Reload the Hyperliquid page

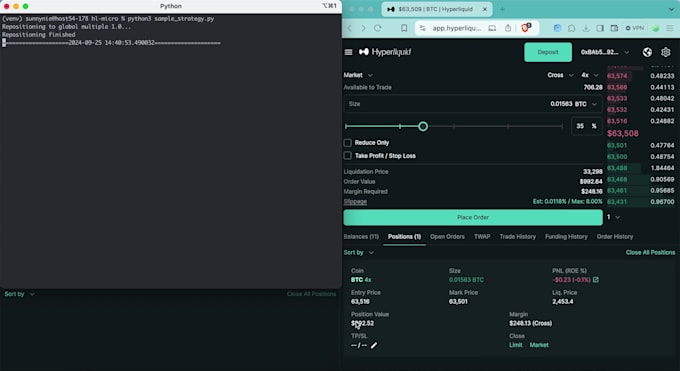pyautogui.click(x=378, y=28)
